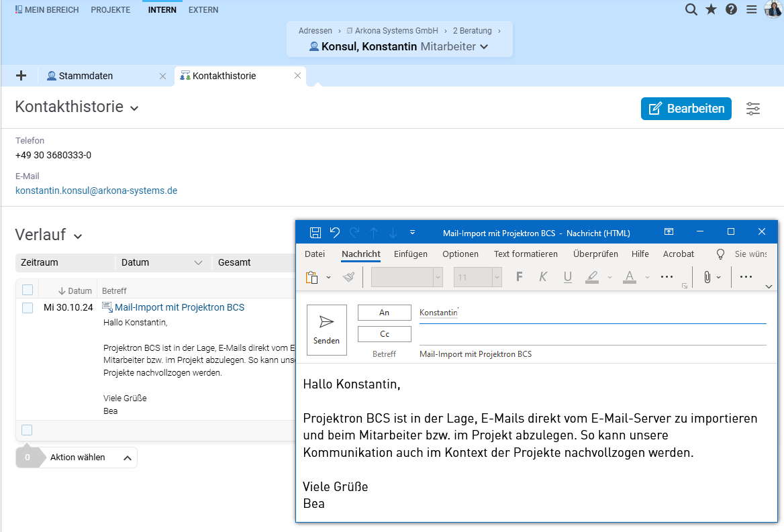Show more formatting options next to font color
The height and width of the screenshot is (532, 784).
coord(667,277)
